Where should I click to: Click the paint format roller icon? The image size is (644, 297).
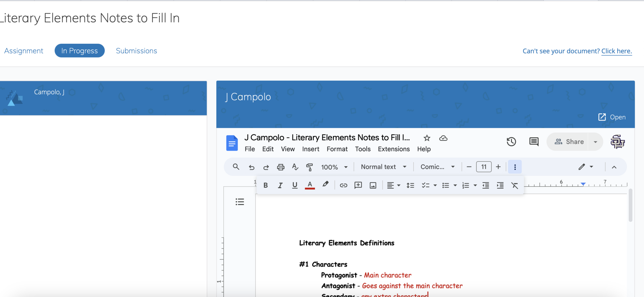309,167
